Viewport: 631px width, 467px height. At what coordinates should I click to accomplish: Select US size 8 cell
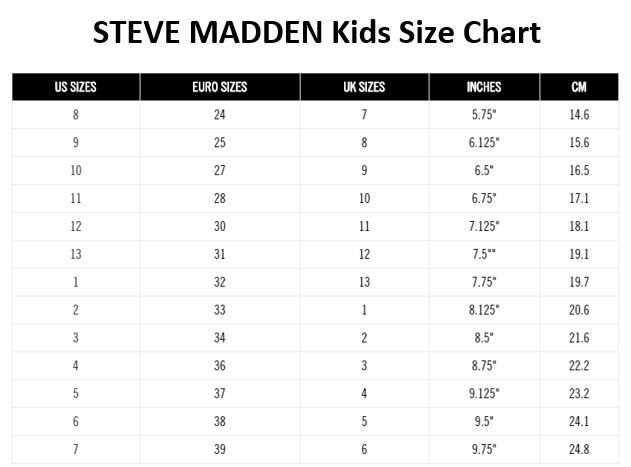tap(76, 115)
